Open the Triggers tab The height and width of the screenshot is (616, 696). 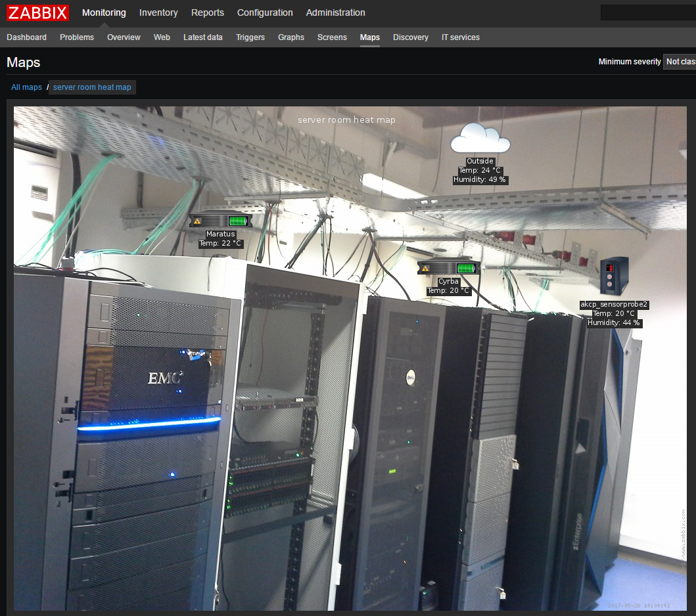tap(250, 37)
